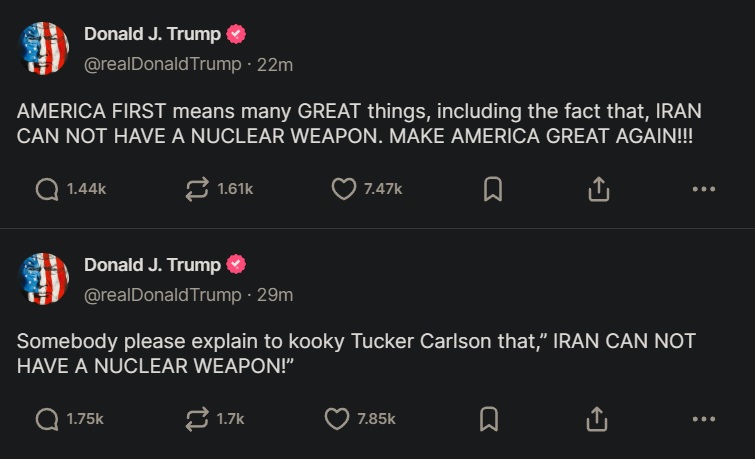Bookmark the AMERICA FIRST post
This screenshot has width=755, height=459.
(x=492, y=189)
